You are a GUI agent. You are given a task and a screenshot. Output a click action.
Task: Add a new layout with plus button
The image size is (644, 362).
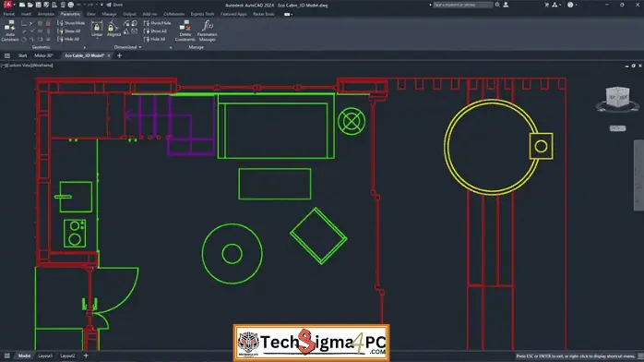[x=86, y=356]
